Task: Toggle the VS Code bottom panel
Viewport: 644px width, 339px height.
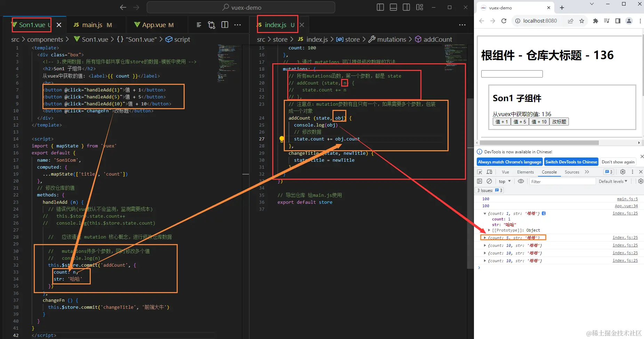Action: [x=393, y=7]
